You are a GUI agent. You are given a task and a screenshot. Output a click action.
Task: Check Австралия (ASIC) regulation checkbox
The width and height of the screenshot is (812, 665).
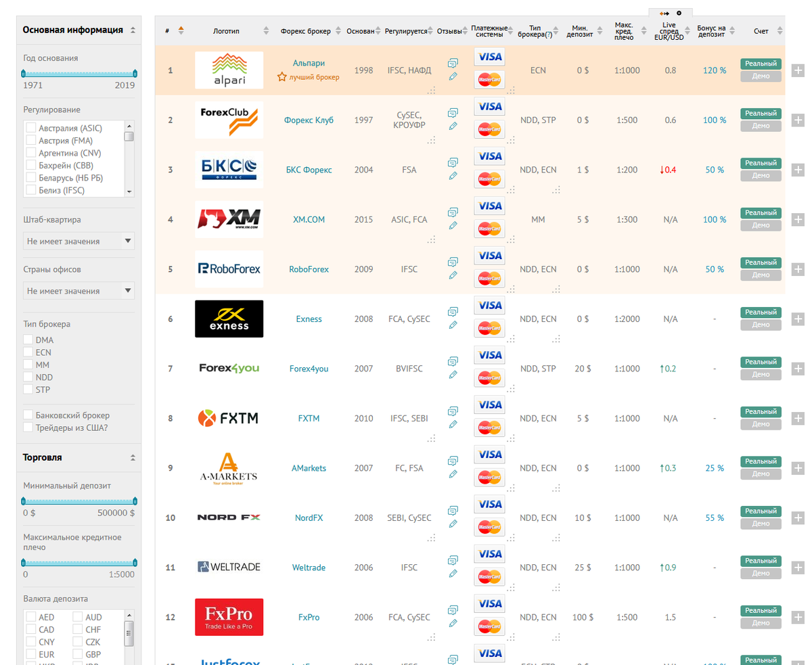point(30,128)
